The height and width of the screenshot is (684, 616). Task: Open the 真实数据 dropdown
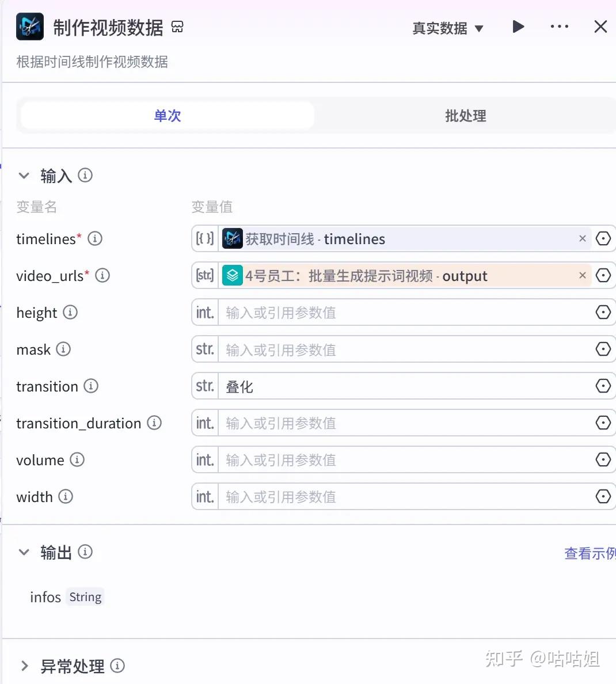coord(447,28)
